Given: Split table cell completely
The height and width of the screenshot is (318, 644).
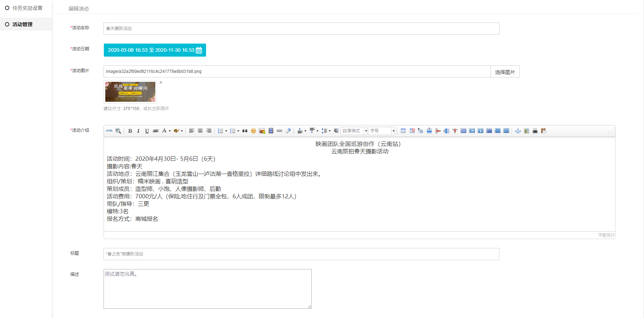Looking at the screenshot, I should tap(489, 131).
